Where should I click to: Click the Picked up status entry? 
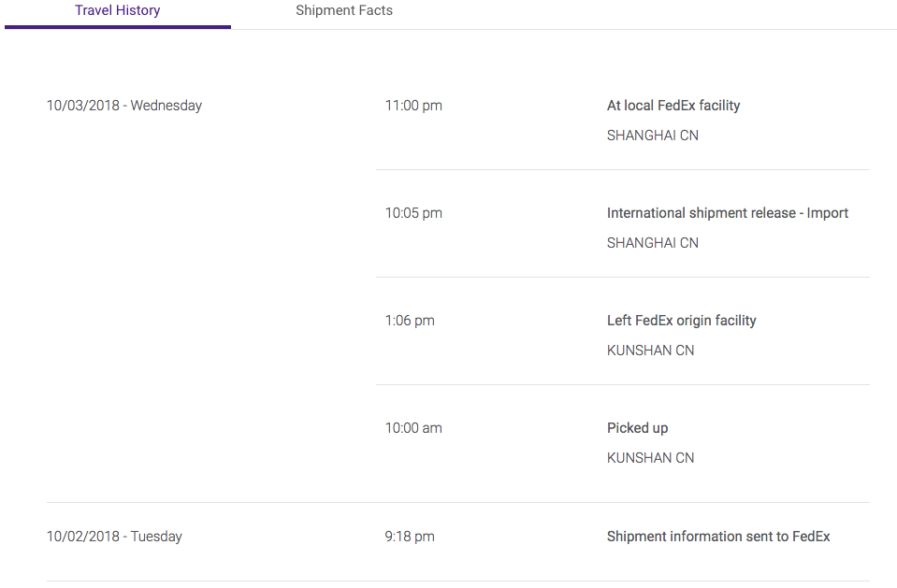[638, 428]
